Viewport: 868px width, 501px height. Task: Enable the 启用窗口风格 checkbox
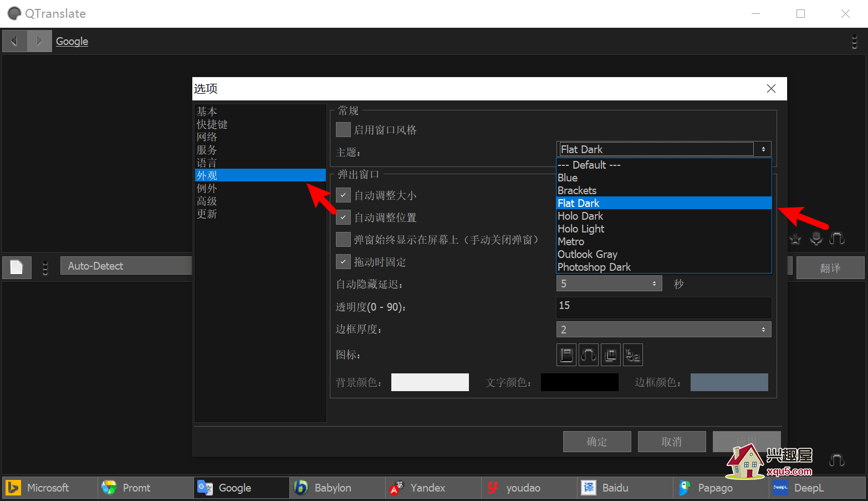pos(343,130)
